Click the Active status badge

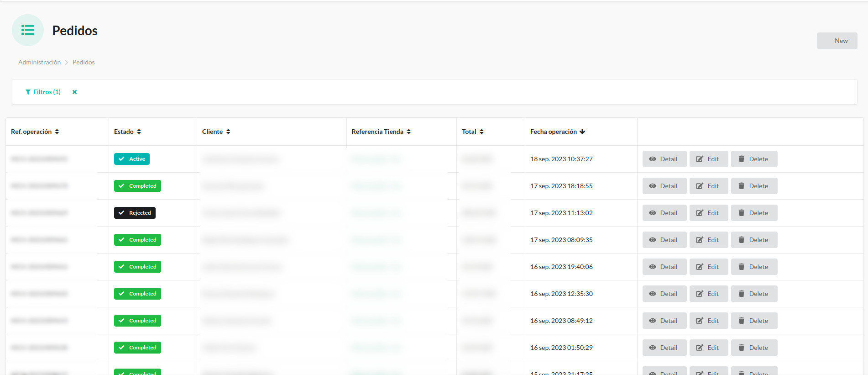point(132,159)
